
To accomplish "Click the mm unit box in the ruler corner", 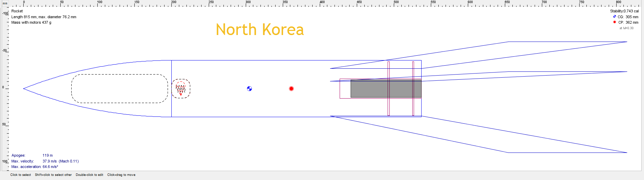I will [x=5, y=3].
